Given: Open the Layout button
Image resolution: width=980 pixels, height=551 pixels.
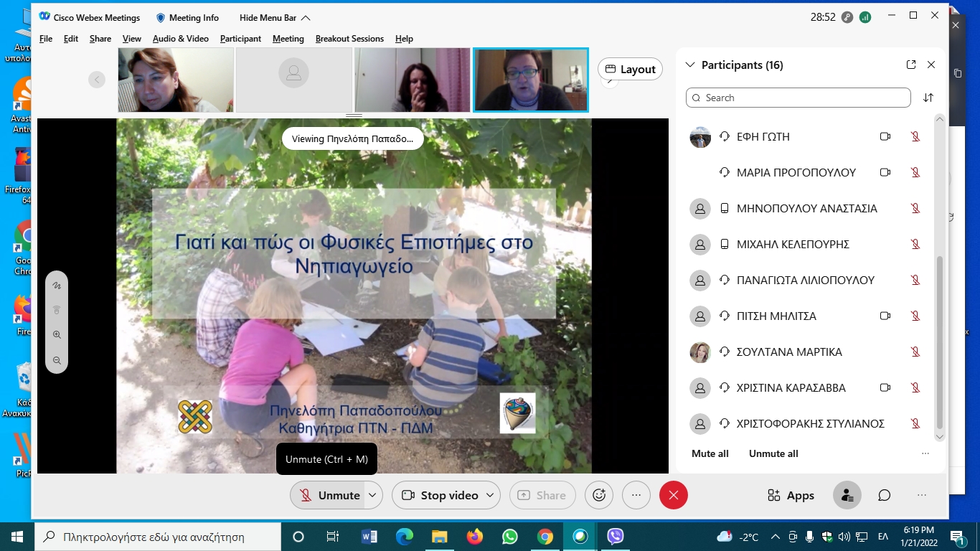Looking at the screenshot, I should coord(630,69).
